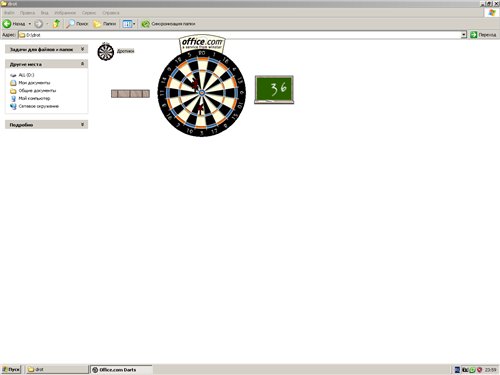Open the Файл menu
The width and height of the screenshot is (500, 375).
[x=9, y=13]
